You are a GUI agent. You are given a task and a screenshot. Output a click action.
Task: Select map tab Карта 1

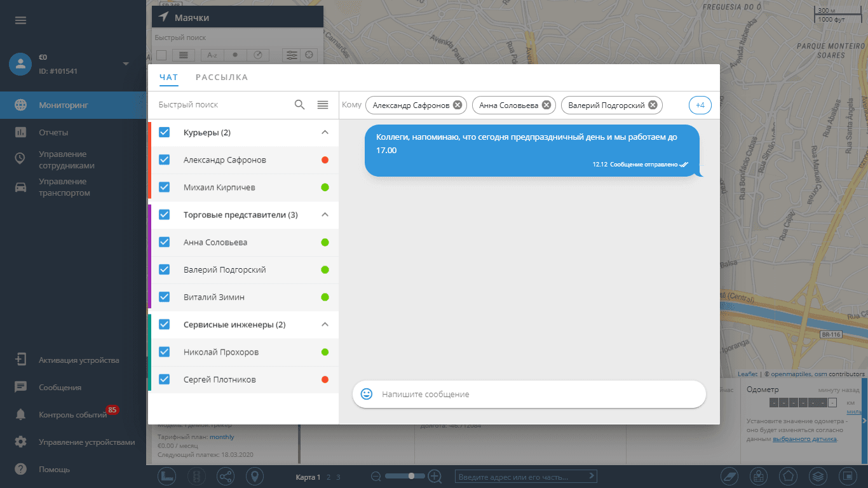pyautogui.click(x=308, y=477)
